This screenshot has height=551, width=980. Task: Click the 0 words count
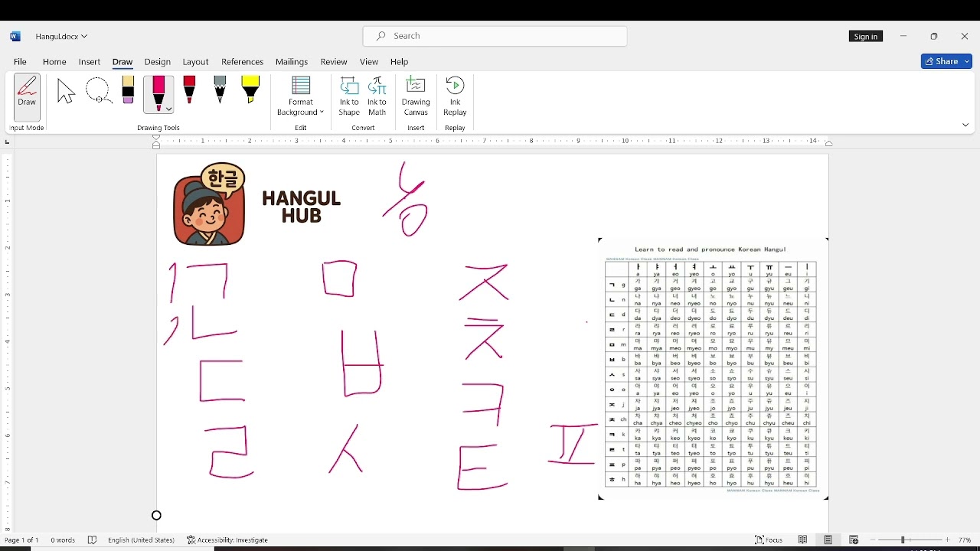coord(63,540)
